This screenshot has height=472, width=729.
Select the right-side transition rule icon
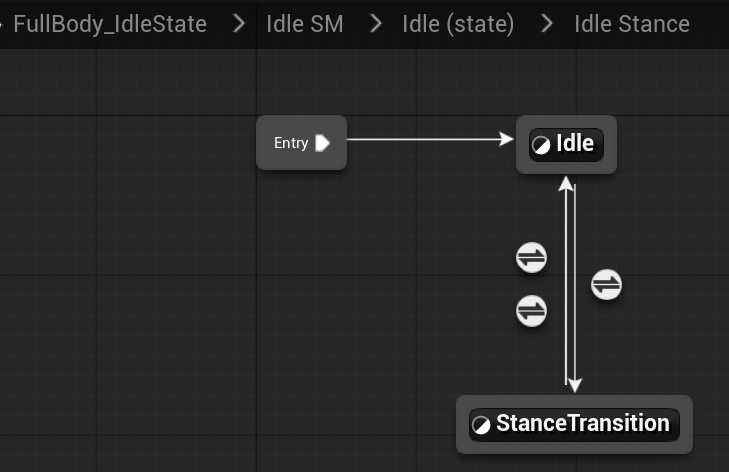606,285
